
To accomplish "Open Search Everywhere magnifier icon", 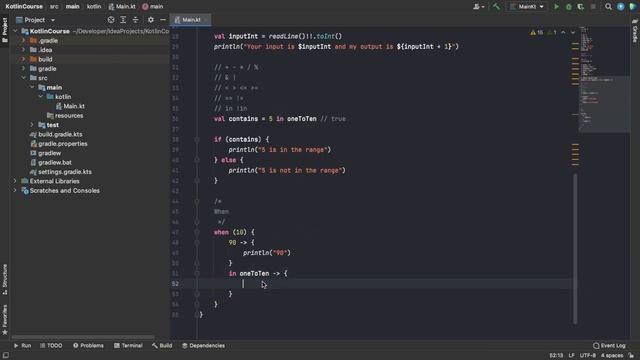I will pos(608,7).
